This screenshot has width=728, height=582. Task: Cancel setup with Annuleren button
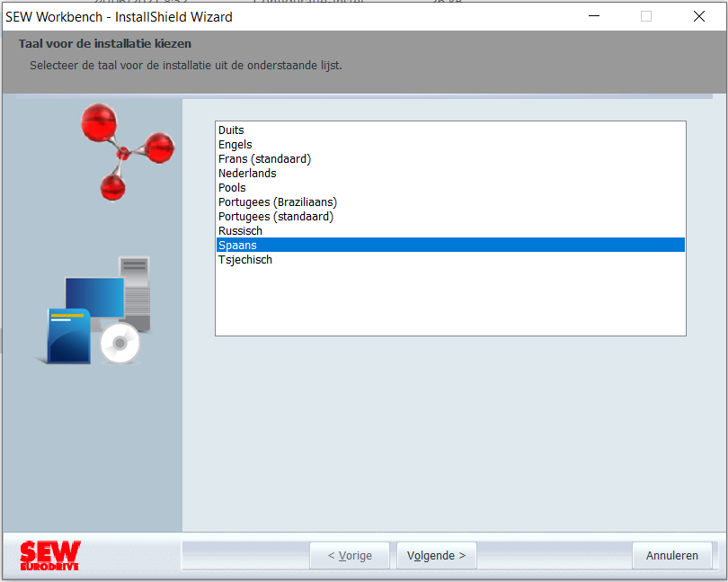click(x=671, y=556)
